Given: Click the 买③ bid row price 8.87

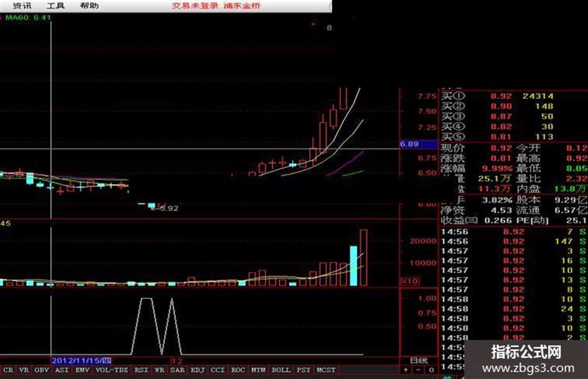Looking at the screenshot, I should coord(502,117).
